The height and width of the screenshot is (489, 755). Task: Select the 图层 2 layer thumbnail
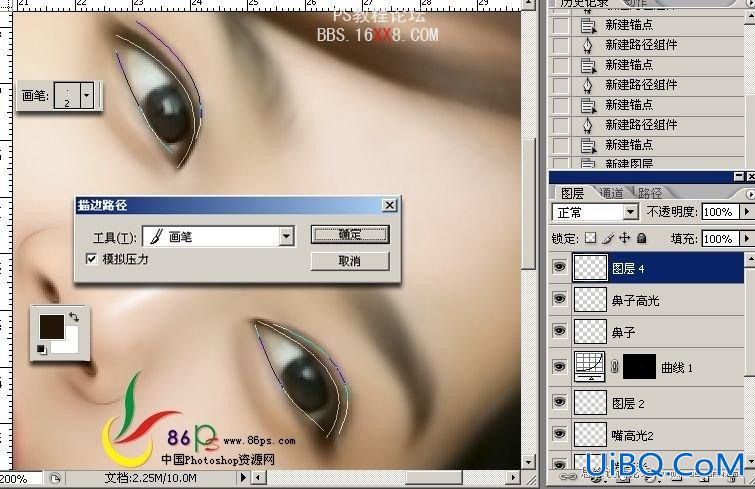pyautogui.click(x=590, y=402)
